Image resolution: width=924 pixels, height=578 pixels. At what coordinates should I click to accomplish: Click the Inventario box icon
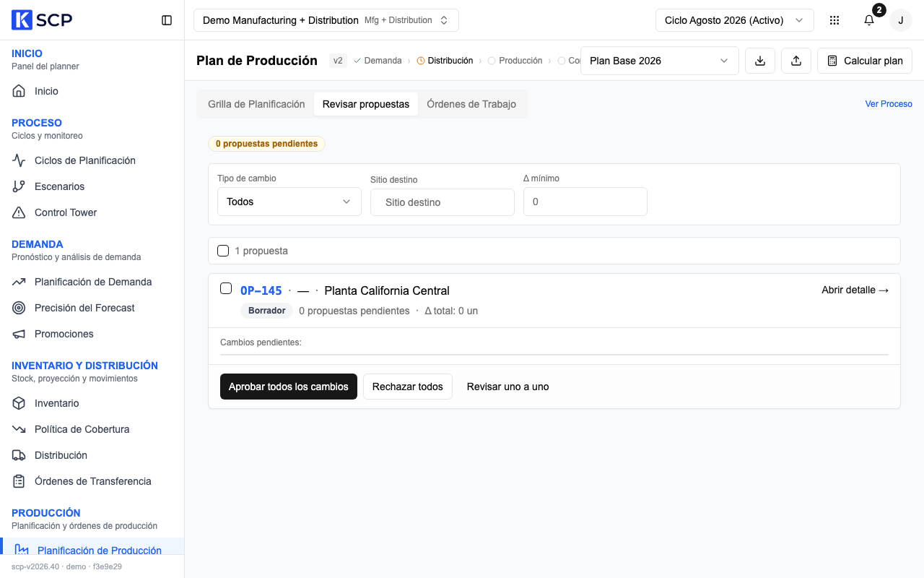pos(19,403)
